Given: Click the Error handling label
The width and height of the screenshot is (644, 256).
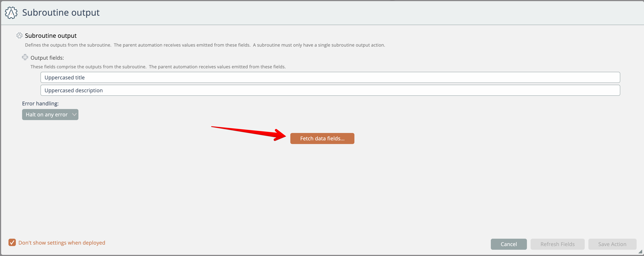Looking at the screenshot, I should point(40,104).
